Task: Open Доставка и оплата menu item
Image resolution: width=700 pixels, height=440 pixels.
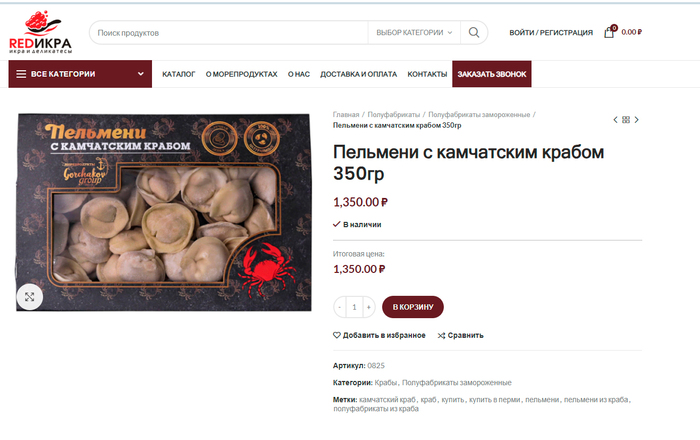Action: (x=358, y=74)
